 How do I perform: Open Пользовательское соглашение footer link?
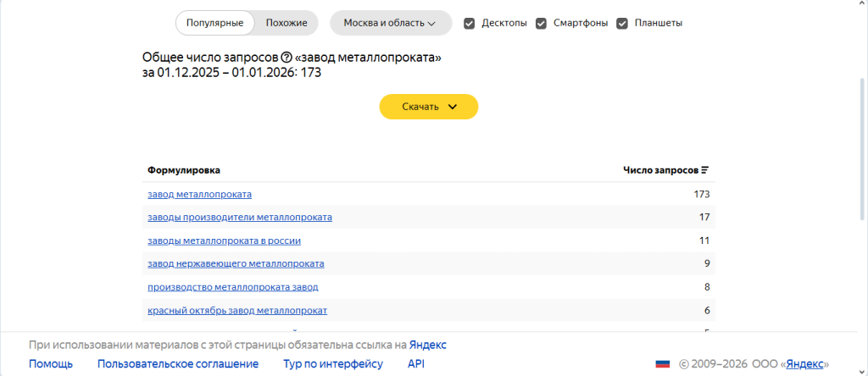(178, 364)
